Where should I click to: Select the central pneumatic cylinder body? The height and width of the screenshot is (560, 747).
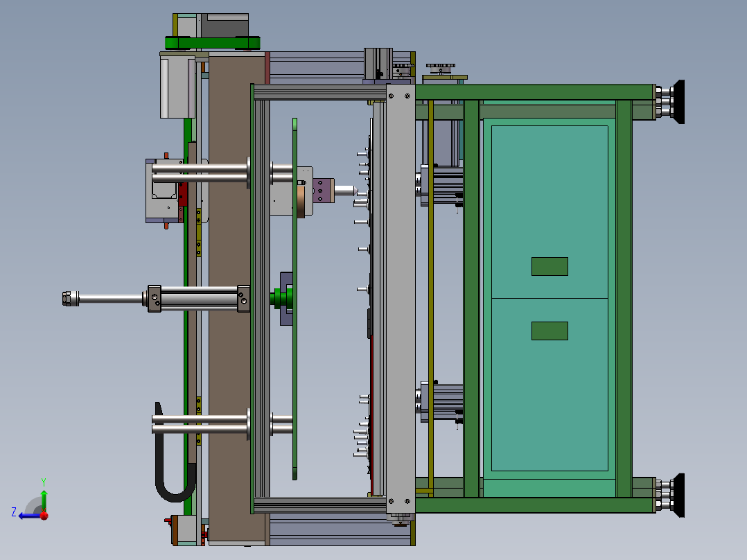pyautogui.click(x=199, y=299)
